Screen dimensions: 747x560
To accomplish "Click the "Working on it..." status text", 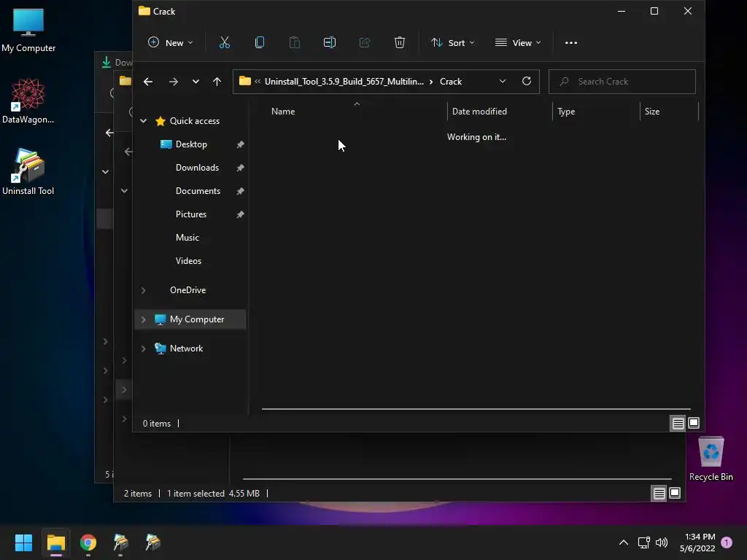I will 476,137.
